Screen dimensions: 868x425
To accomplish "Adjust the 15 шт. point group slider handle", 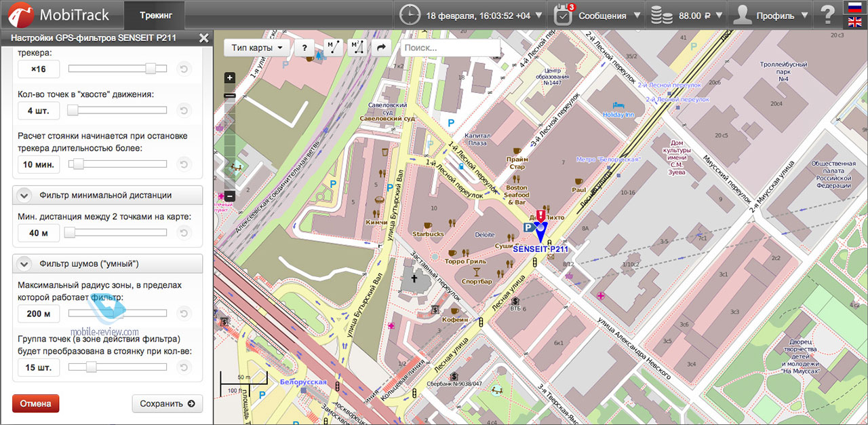I will coord(91,368).
